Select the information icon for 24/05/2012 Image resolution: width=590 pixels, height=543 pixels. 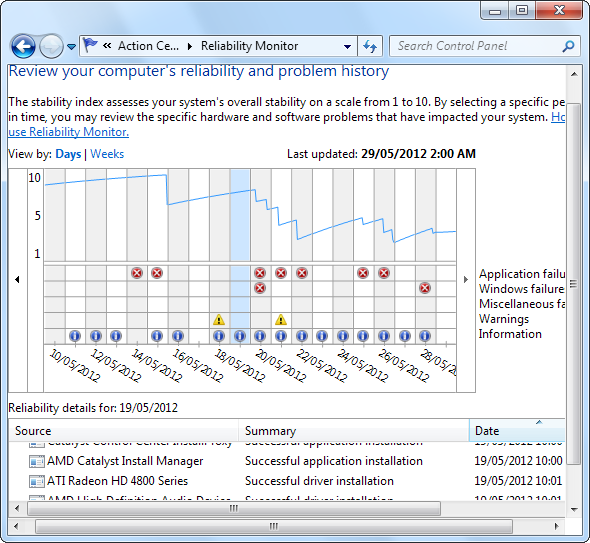pos(343,336)
